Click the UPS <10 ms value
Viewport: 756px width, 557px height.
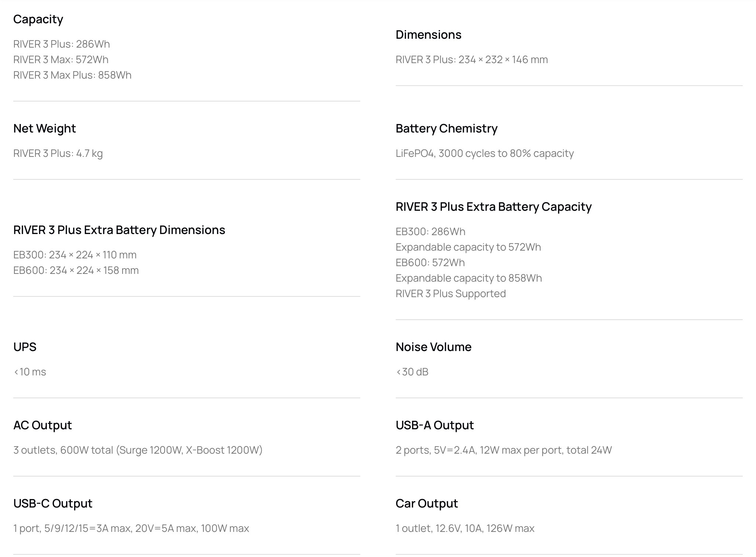[x=30, y=372]
